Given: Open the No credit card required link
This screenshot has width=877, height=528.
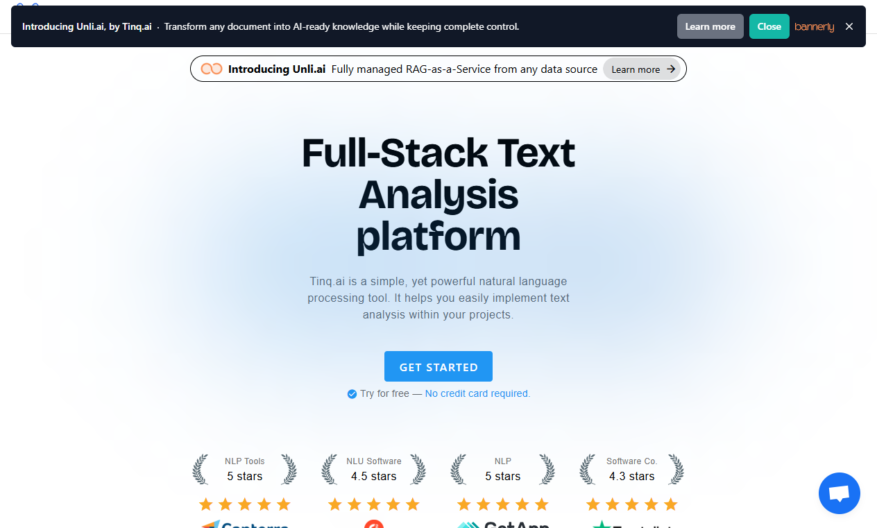Looking at the screenshot, I should [x=477, y=394].
